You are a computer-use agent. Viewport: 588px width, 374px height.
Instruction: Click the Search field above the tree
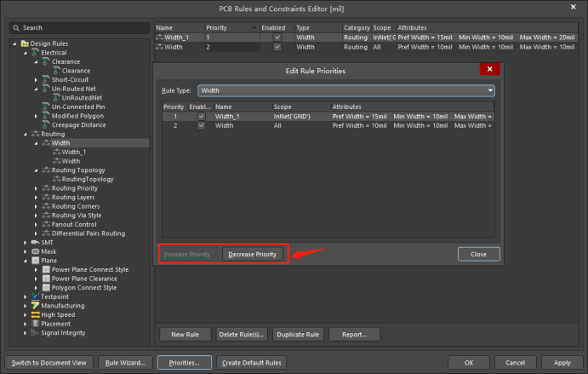[79, 28]
